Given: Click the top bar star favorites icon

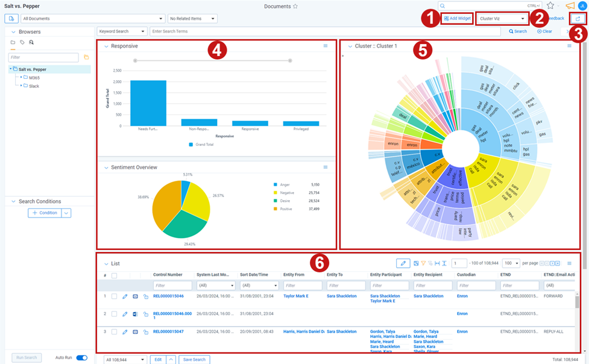Looking at the screenshot, I should click(x=550, y=5).
